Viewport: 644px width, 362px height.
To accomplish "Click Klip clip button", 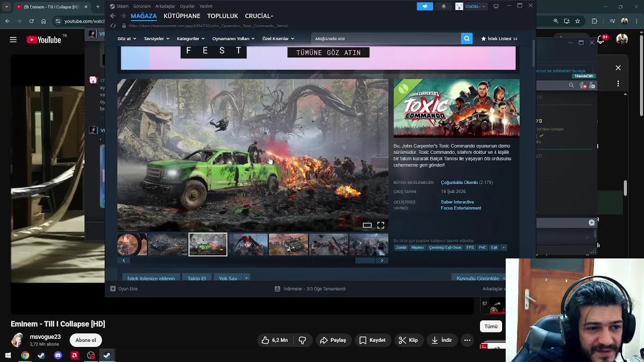I will pos(408,340).
